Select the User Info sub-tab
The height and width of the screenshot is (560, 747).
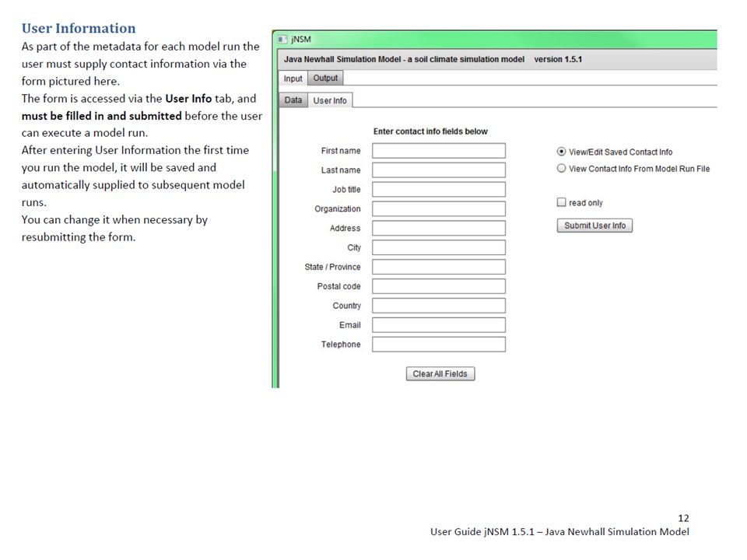pos(330,100)
